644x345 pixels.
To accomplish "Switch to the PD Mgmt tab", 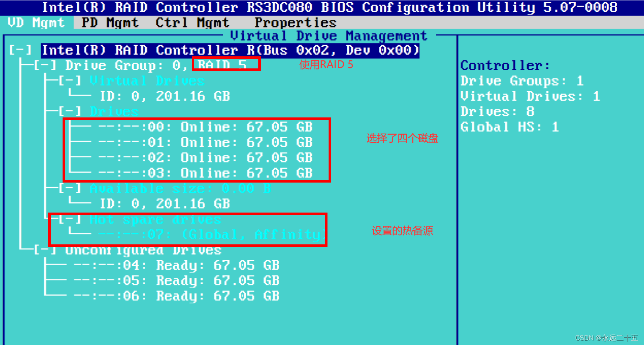I will [110, 23].
